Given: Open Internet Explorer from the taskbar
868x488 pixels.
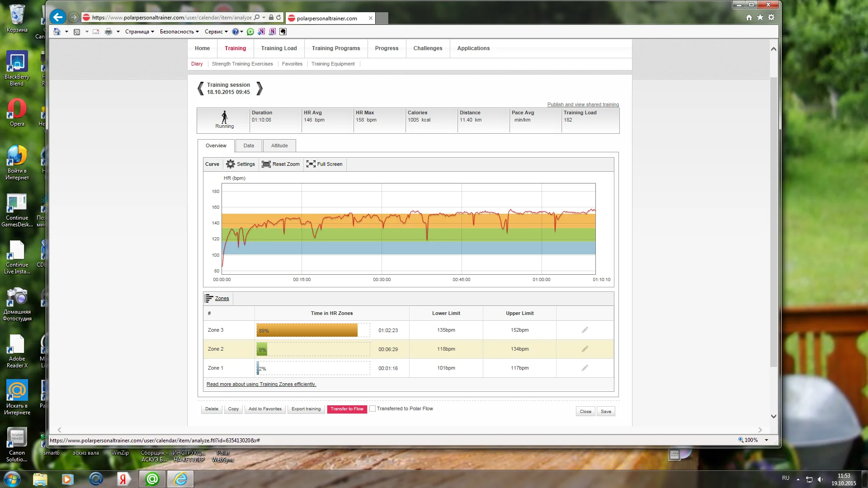Looking at the screenshot, I should tap(180, 479).
